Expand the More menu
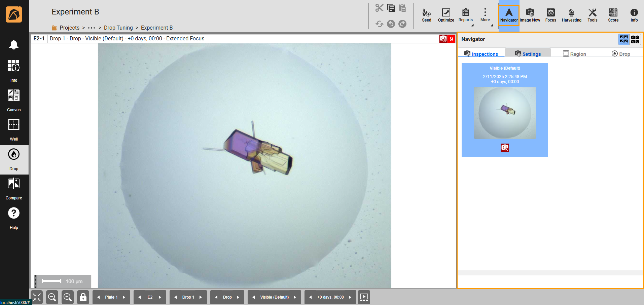 coord(485,15)
